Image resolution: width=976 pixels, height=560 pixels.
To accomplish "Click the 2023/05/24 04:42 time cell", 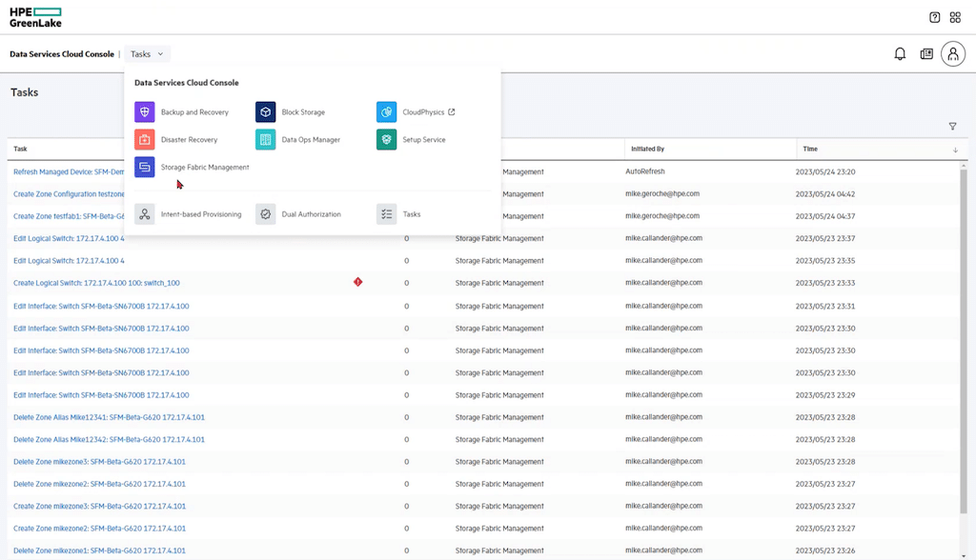I will 825,194.
